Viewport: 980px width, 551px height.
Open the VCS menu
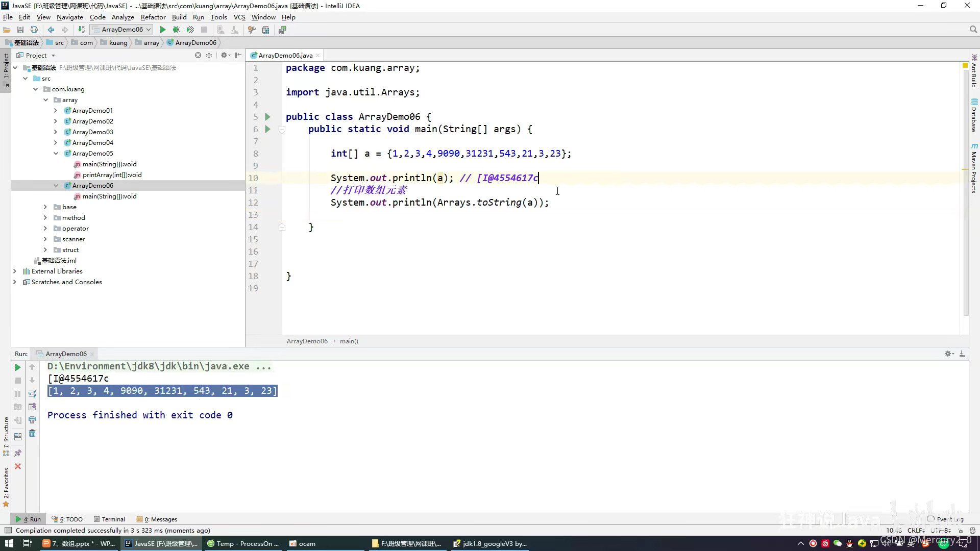[239, 17]
